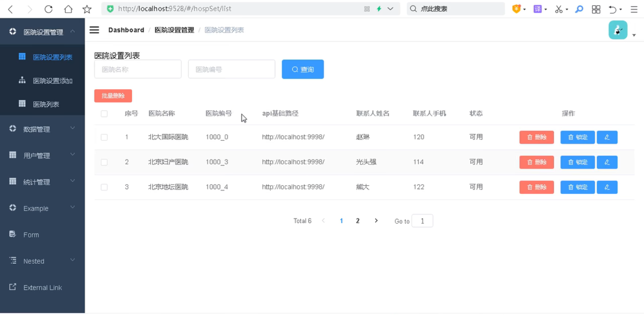Expand the Example sidebar menu
The width and height of the screenshot is (644, 315).
click(42, 208)
